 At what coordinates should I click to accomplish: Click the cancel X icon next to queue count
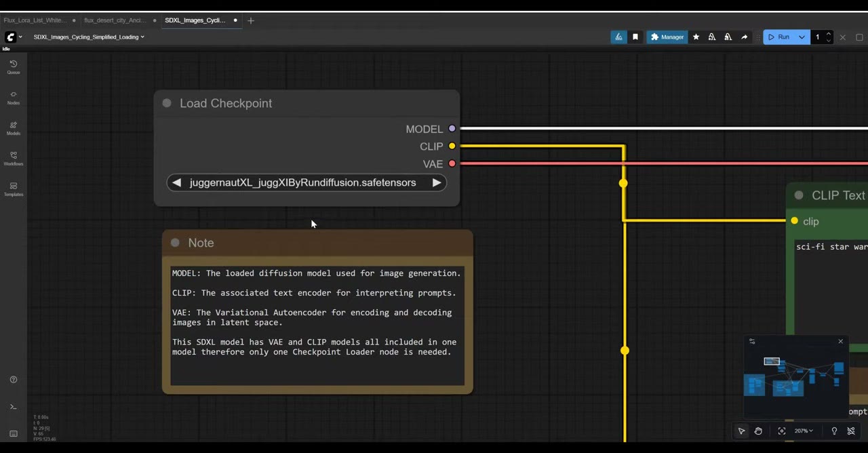[842, 37]
